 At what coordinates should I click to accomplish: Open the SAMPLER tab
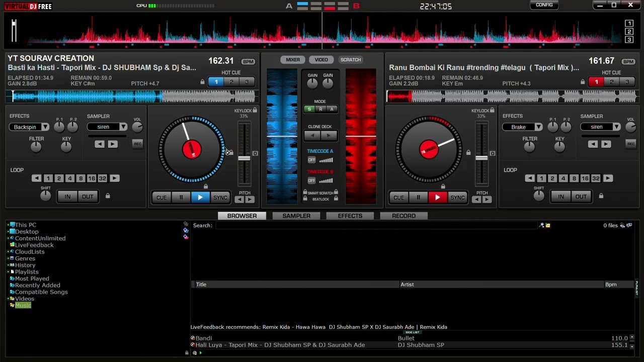point(296,216)
